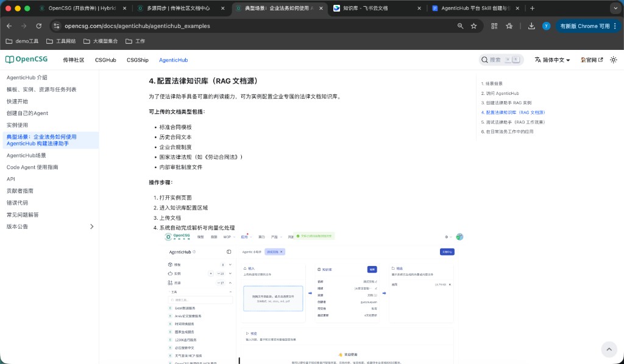The image size is (624, 364).
Task: Select 快速开始 in the left sidebar
Action: 18,101
